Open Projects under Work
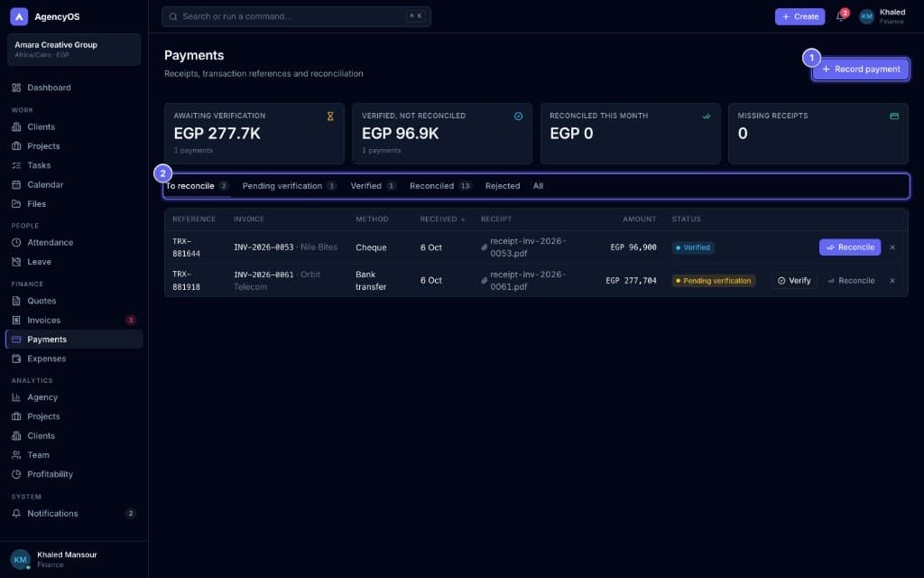 [74, 146]
